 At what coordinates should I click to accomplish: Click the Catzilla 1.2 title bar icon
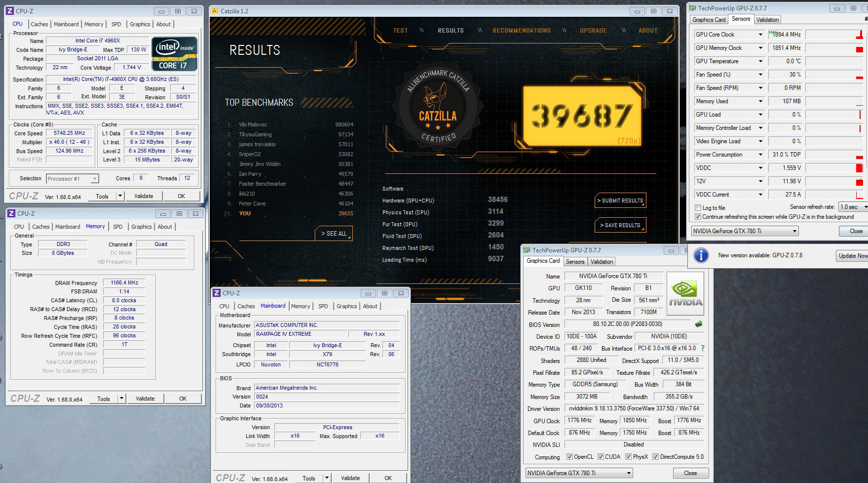tap(214, 11)
